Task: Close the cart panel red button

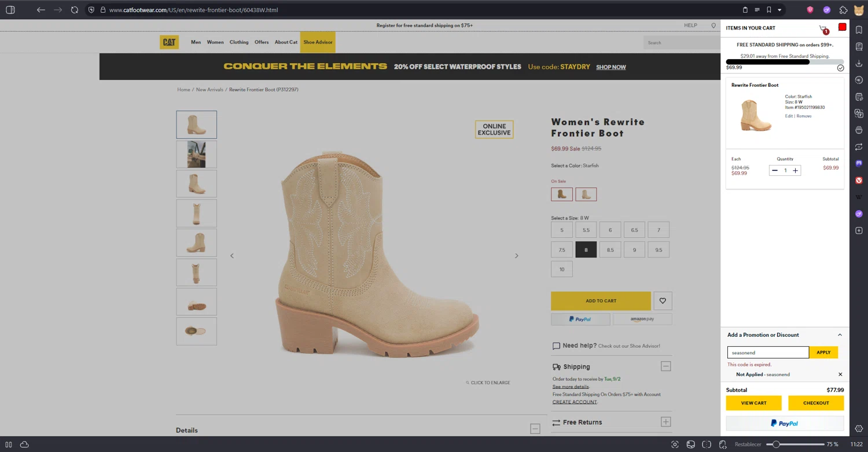Action: [x=843, y=27]
